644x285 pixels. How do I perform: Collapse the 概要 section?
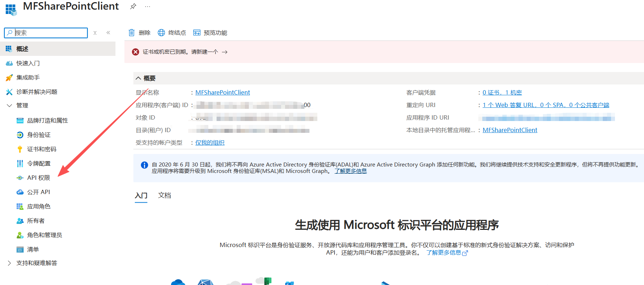(x=138, y=78)
